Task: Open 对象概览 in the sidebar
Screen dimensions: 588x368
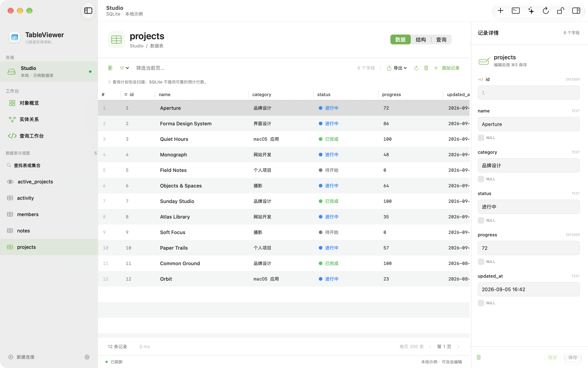Action: (49, 103)
